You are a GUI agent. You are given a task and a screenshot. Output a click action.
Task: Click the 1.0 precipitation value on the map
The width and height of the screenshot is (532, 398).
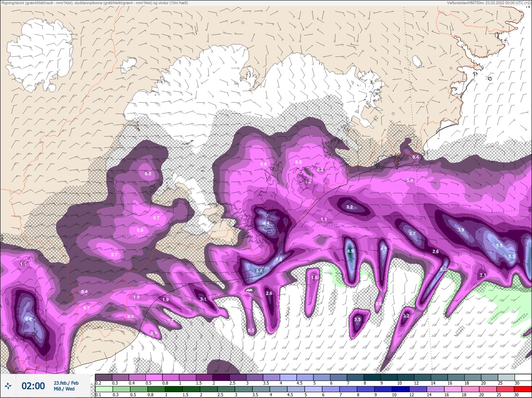(x=136, y=297)
